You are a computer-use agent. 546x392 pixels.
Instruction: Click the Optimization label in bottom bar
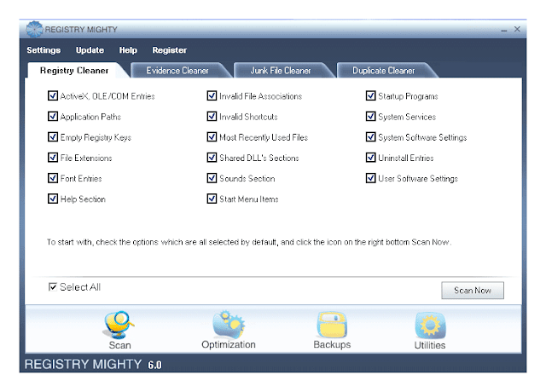(x=229, y=344)
